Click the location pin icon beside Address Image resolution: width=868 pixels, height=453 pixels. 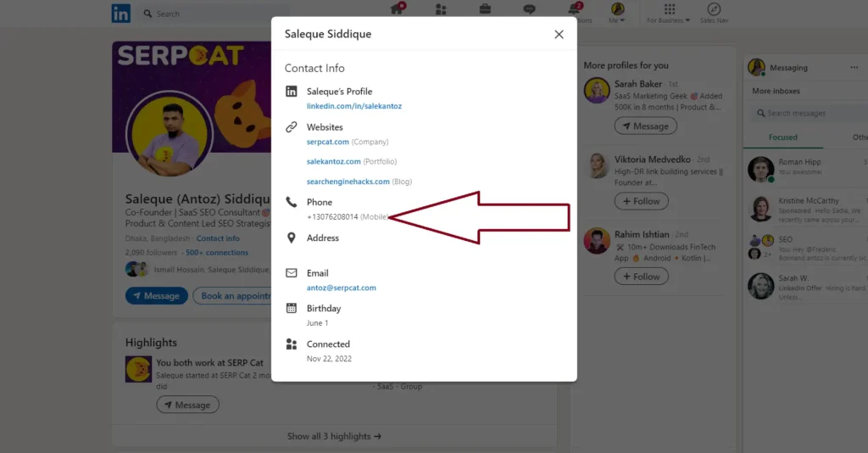[x=292, y=238]
